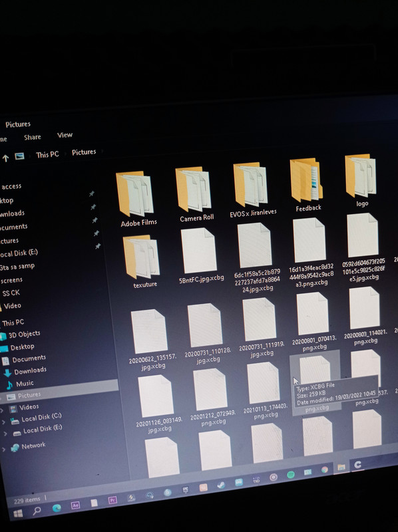398x532 pixels.
Task: Click the Pictures icon in address bar
Action: click(x=20, y=156)
